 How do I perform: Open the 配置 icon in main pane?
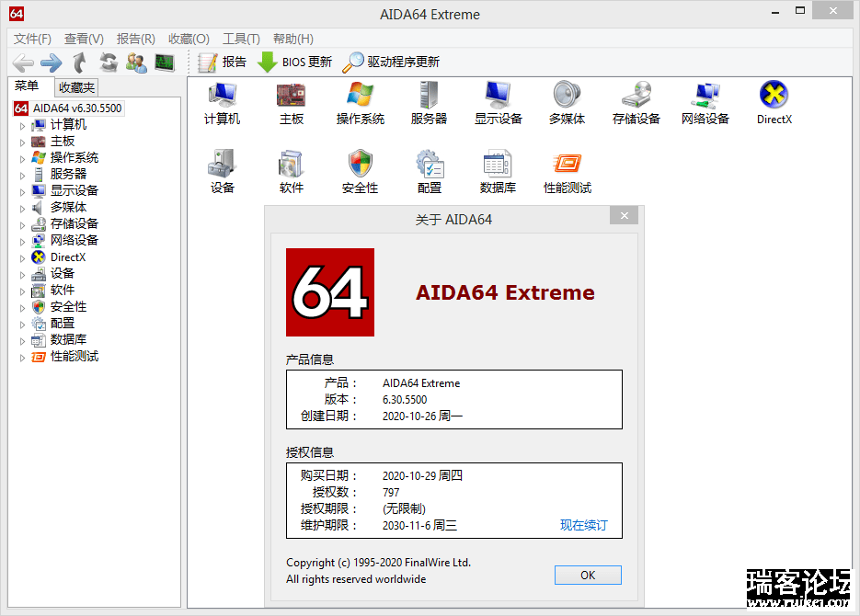(x=429, y=172)
